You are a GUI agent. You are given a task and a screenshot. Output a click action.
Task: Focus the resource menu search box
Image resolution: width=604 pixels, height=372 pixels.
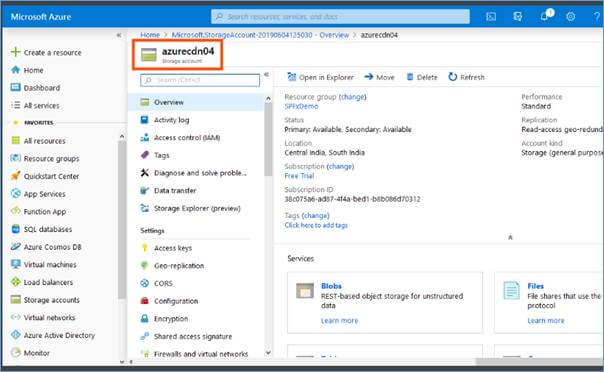click(x=200, y=80)
